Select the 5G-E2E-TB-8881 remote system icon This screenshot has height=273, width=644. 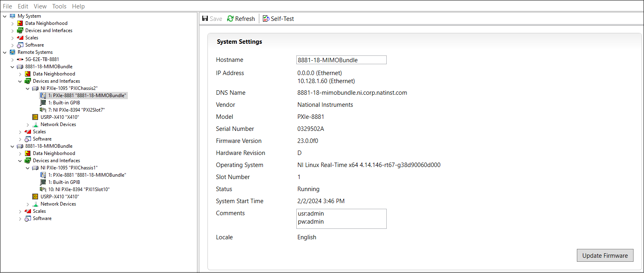click(20, 59)
